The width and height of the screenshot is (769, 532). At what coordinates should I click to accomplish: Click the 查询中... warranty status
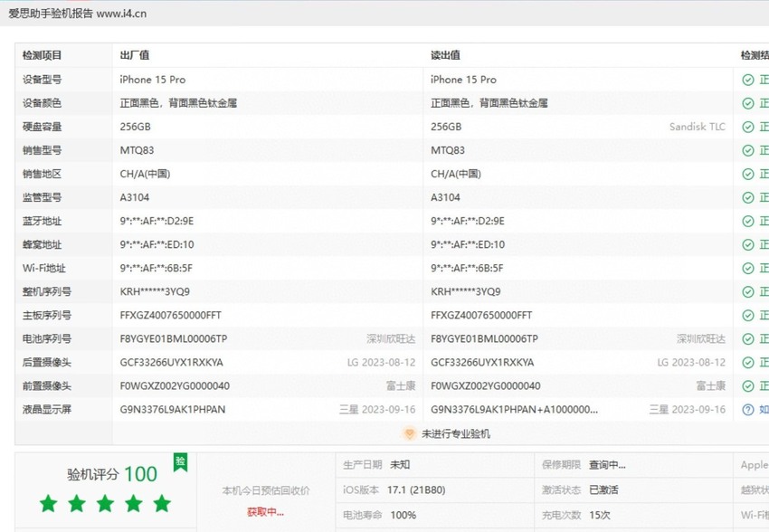(607, 465)
